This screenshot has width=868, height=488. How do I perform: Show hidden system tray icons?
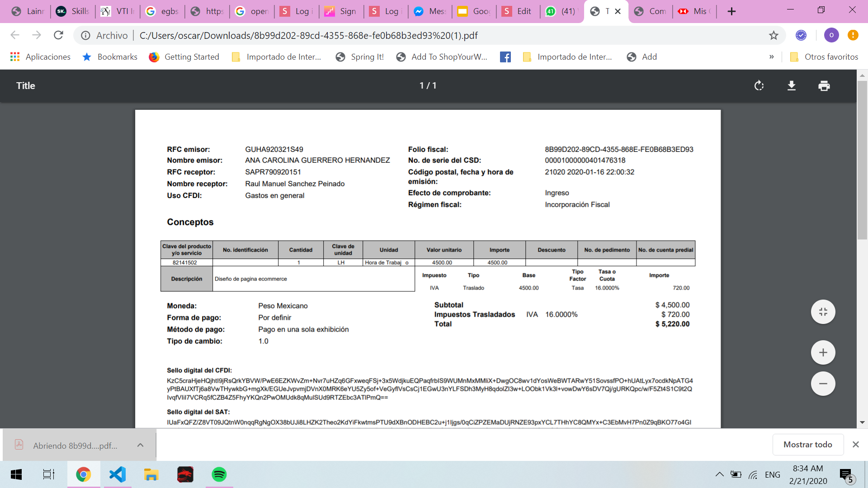point(719,474)
